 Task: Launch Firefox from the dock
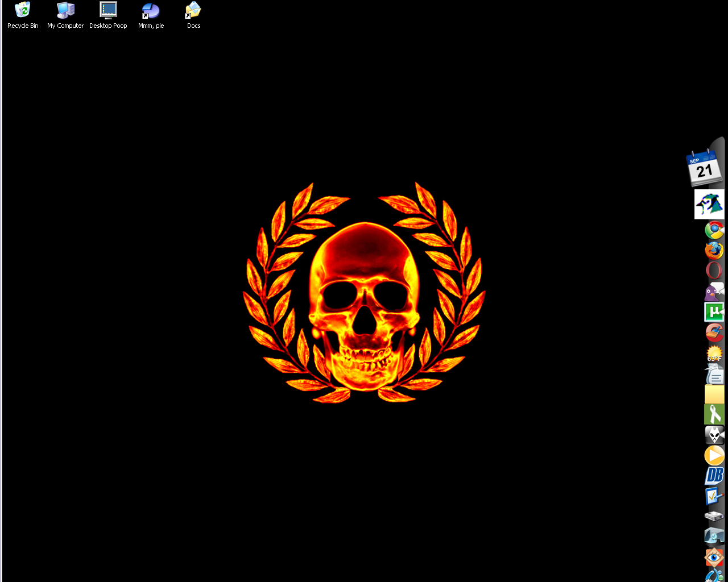[x=714, y=251]
